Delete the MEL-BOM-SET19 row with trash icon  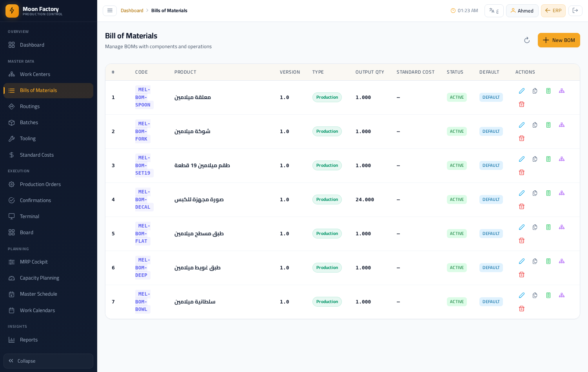[x=522, y=172]
